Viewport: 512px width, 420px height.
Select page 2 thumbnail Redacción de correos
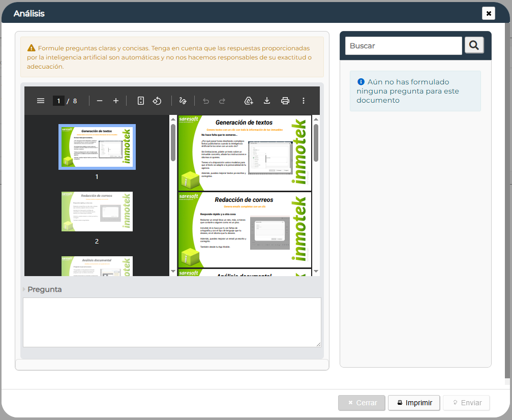tap(97, 212)
